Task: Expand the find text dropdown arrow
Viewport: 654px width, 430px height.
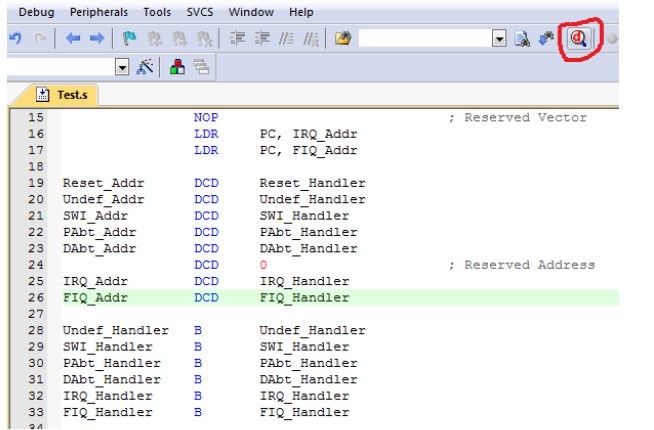Action: pos(500,41)
